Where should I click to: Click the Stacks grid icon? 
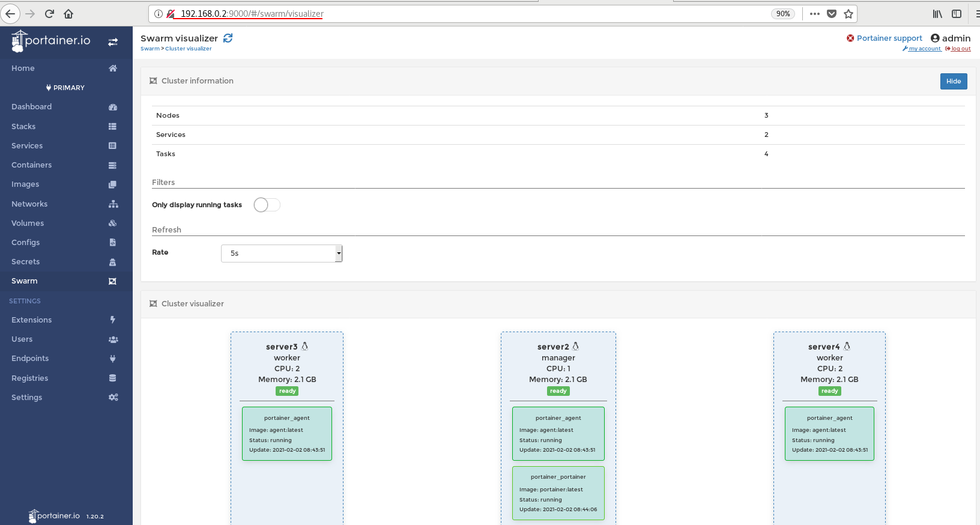point(113,127)
